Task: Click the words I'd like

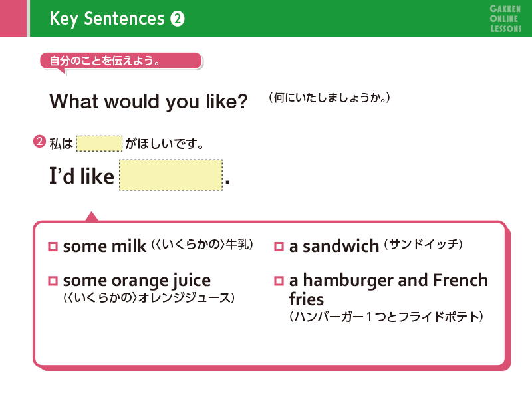Action: (x=81, y=176)
